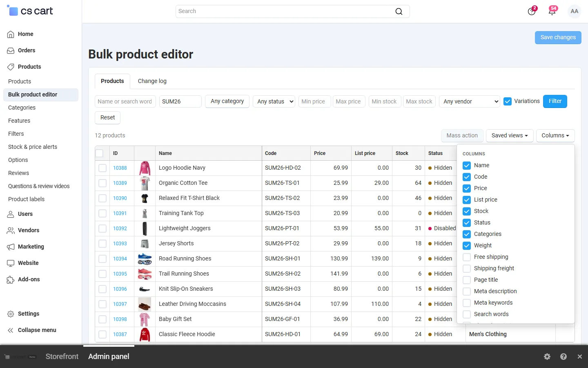Click the Organic Cotton Tee thumbnail

[145, 183]
